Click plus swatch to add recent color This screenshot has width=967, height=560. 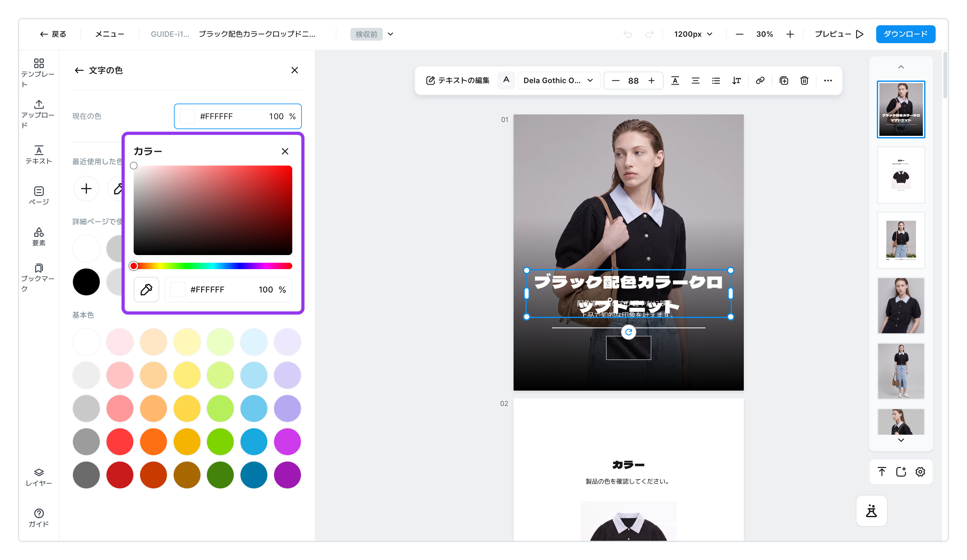click(x=86, y=188)
